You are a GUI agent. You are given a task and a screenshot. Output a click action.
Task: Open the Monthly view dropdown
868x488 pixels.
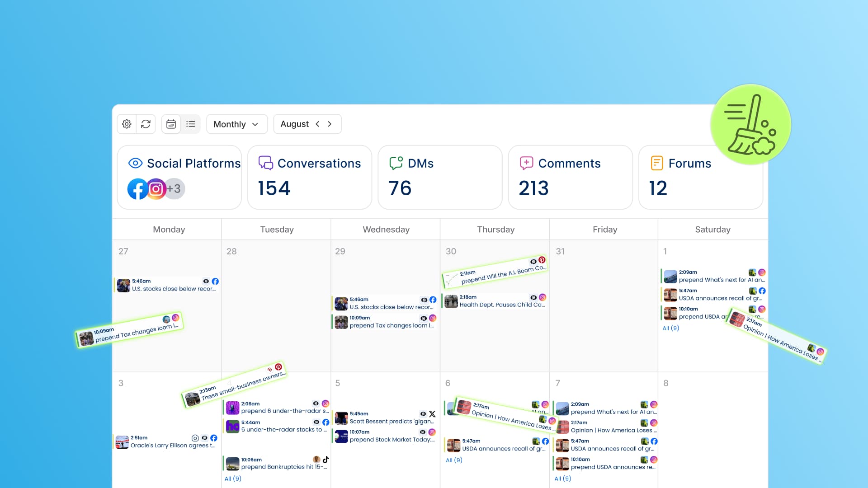236,124
